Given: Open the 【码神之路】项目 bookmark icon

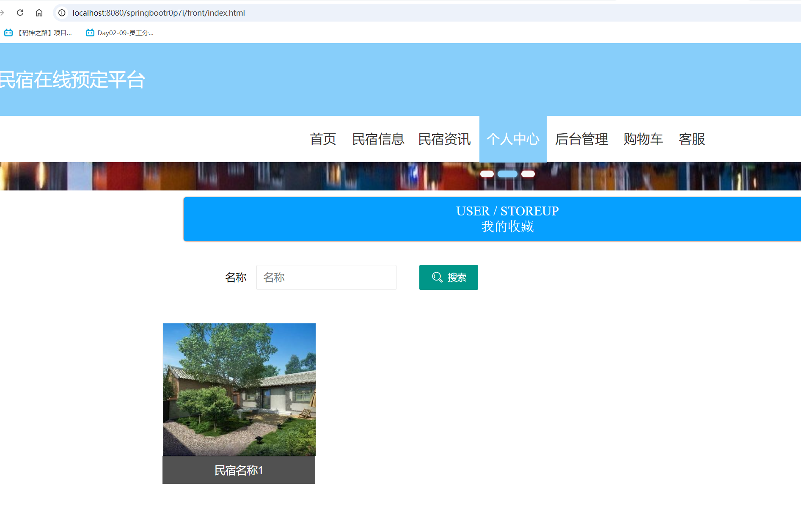Looking at the screenshot, I should 8,33.
